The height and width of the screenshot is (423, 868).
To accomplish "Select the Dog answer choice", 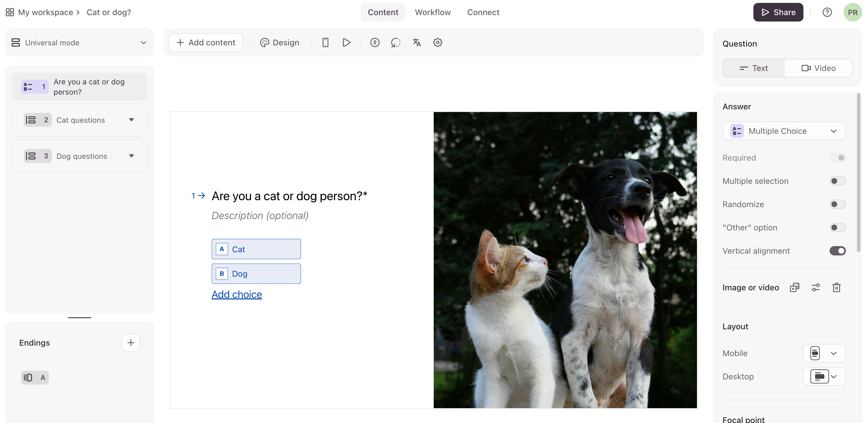I will (x=256, y=274).
